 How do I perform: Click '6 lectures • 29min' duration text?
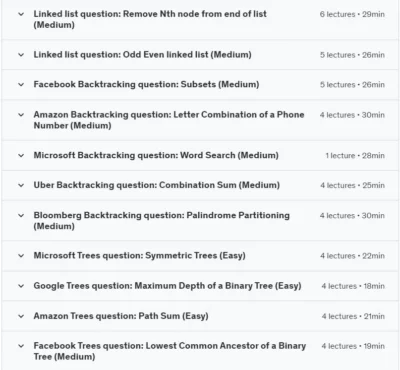click(352, 14)
